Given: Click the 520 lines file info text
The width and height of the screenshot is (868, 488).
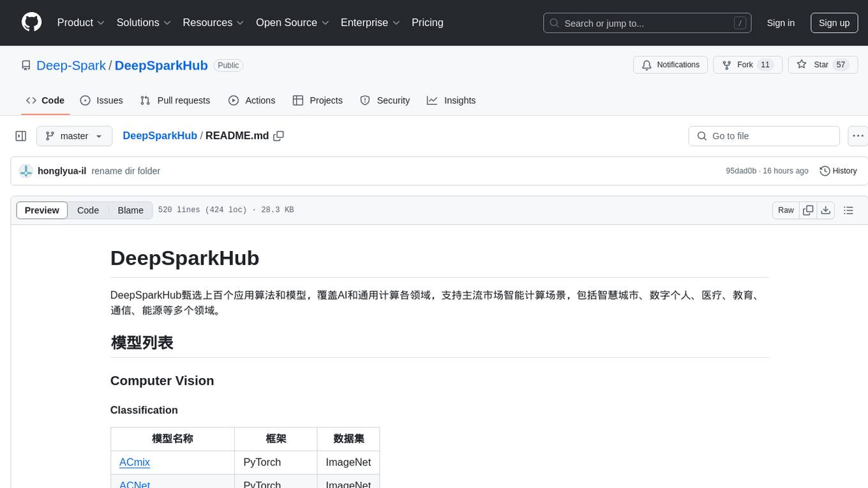Looking at the screenshot, I should (226, 210).
